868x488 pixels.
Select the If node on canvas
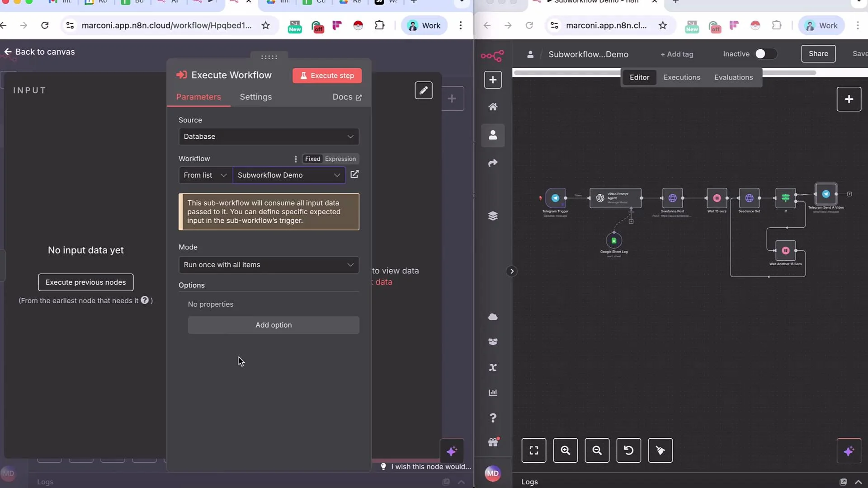pos(785,198)
